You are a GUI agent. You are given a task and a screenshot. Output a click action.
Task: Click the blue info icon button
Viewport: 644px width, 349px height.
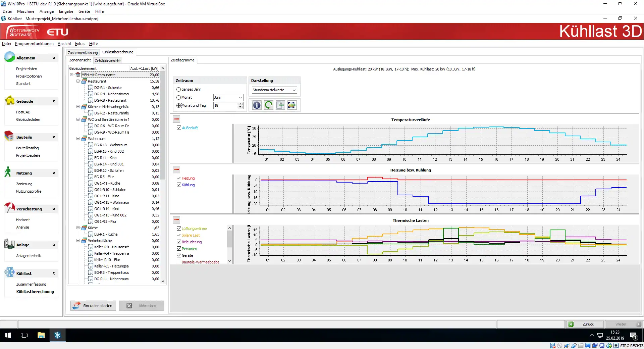pos(257,105)
